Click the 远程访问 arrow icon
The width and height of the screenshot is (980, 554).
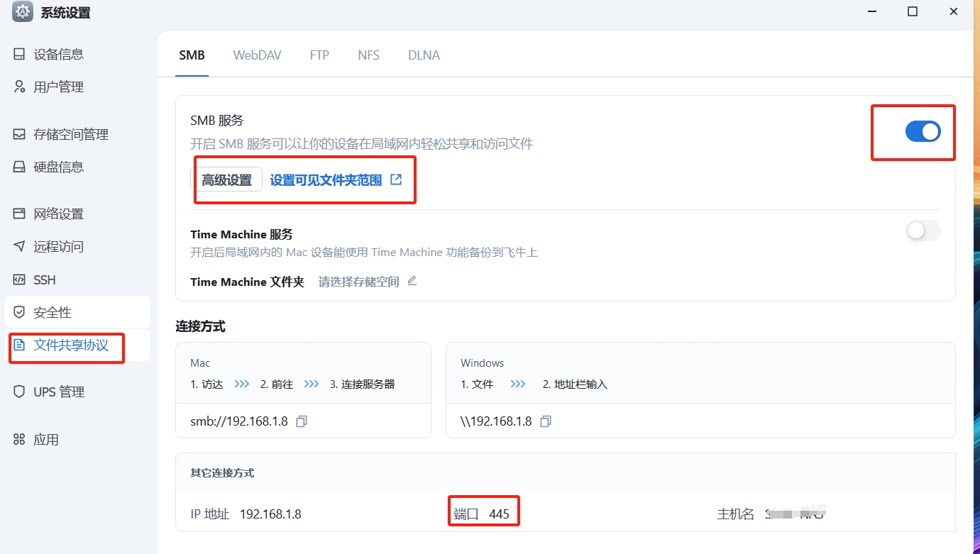coord(19,246)
